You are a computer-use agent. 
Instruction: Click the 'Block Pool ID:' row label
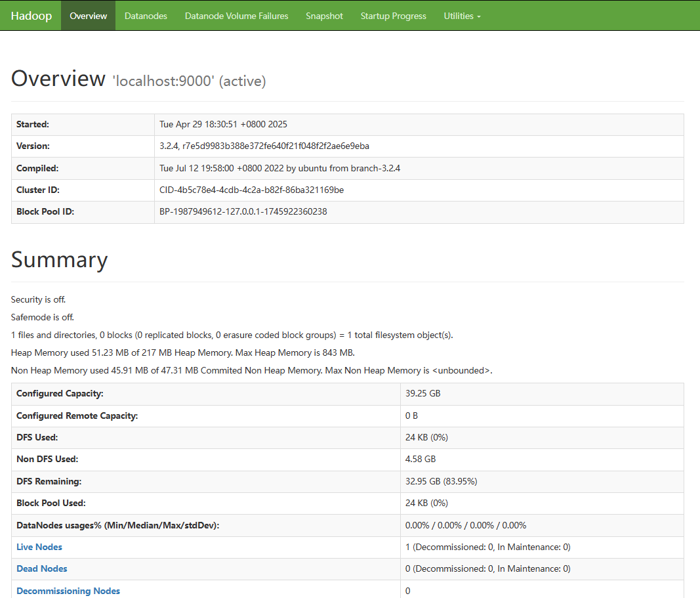click(x=45, y=211)
